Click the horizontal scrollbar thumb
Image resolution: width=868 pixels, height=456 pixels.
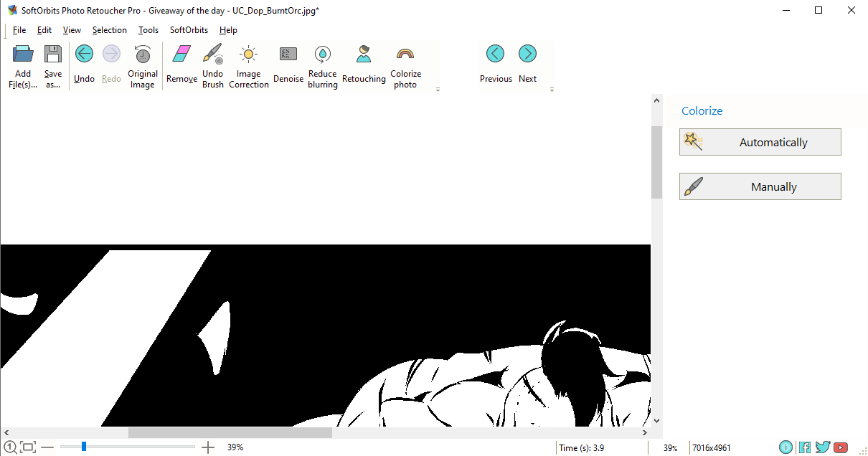point(230,432)
